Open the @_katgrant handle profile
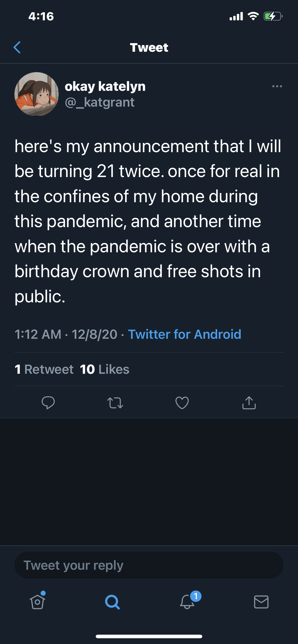 click(100, 102)
